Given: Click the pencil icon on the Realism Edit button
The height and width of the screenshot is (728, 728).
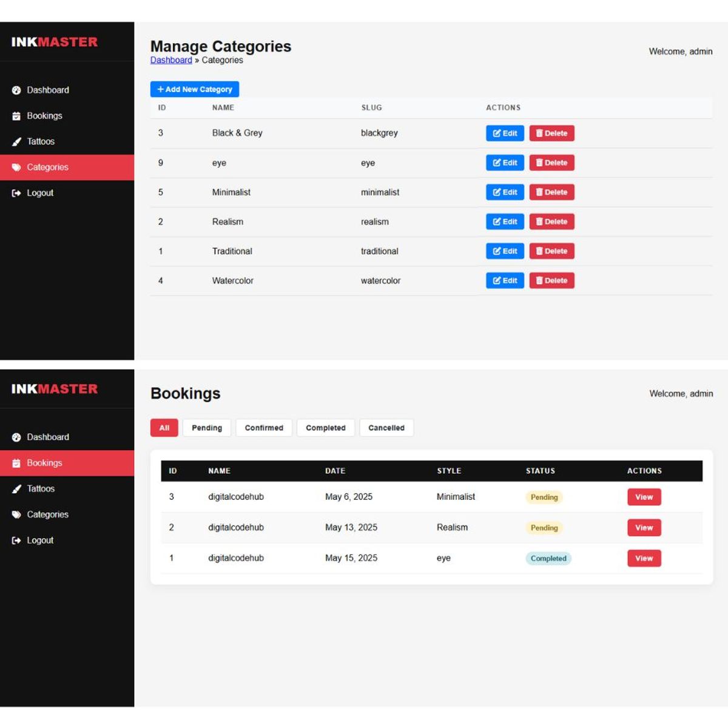Looking at the screenshot, I should [x=497, y=222].
